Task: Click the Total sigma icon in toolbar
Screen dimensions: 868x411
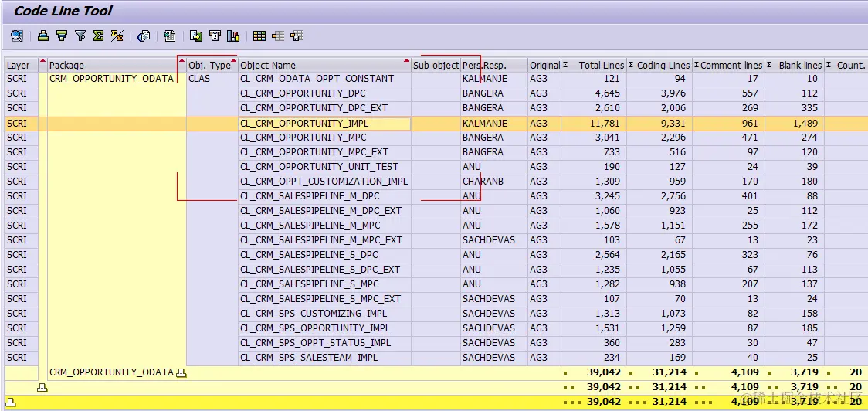Action: 99,36
